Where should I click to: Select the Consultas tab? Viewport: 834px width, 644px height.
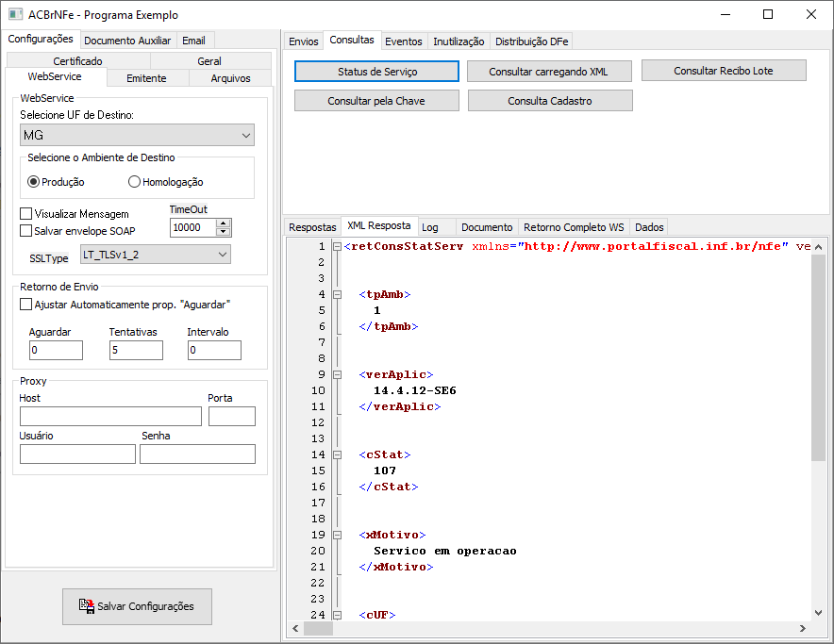[x=352, y=40]
